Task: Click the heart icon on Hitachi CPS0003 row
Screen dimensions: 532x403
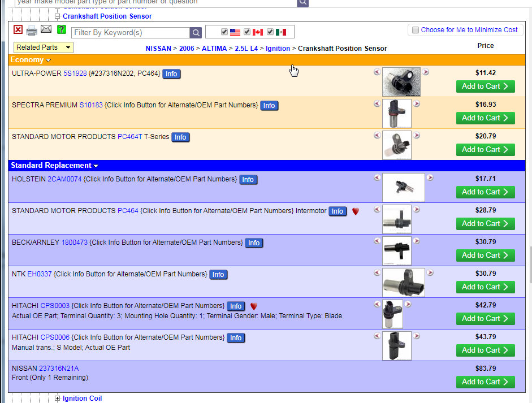Action: [x=254, y=306]
